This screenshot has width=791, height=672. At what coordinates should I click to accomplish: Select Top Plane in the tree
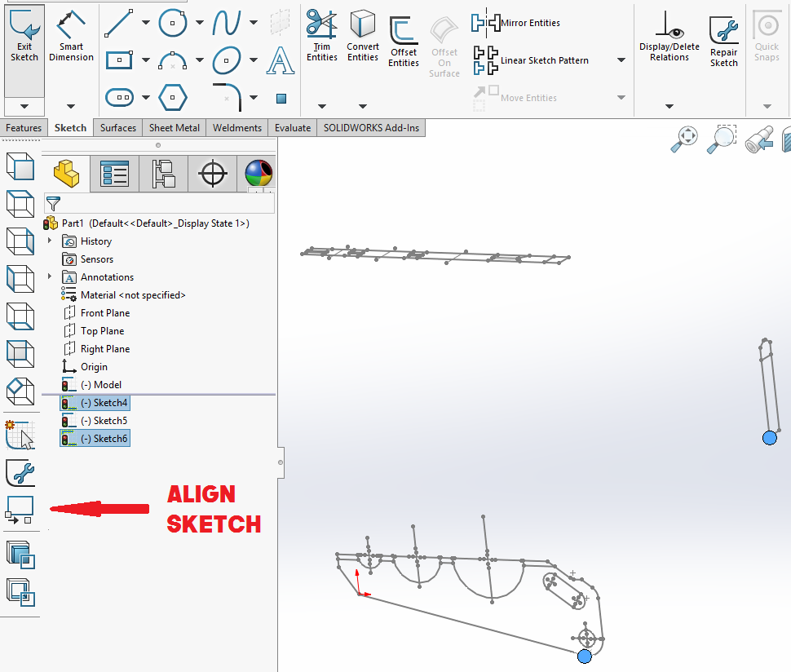(95, 331)
